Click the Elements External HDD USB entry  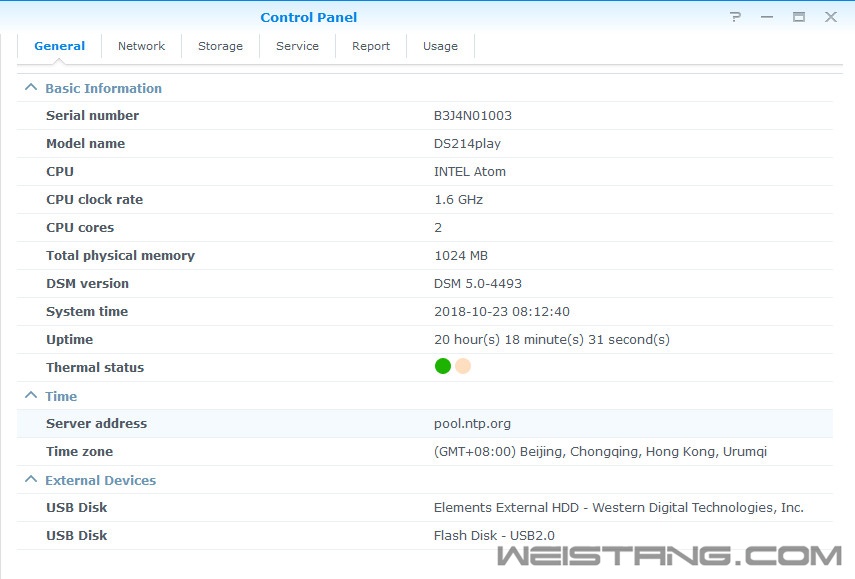[x=618, y=507]
